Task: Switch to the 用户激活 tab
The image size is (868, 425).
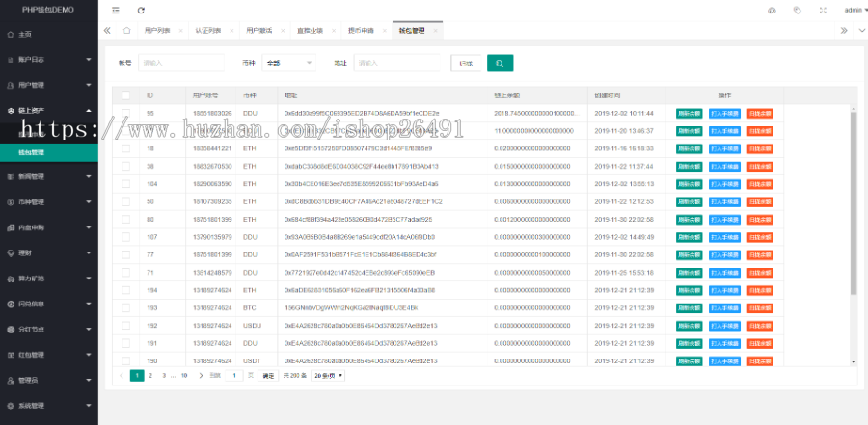Action: [x=259, y=31]
